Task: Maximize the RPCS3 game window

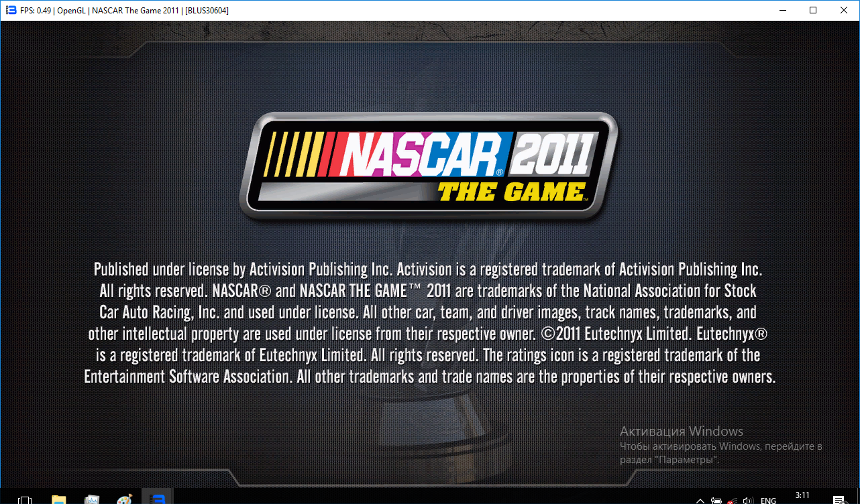Action: 813,11
